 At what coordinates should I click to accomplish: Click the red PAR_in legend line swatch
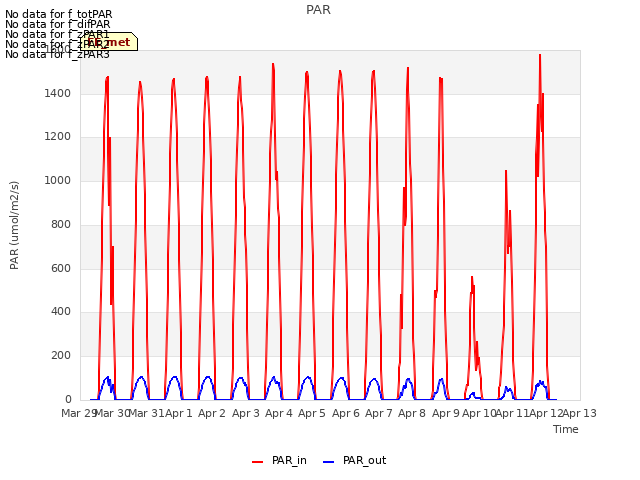tap(258, 462)
